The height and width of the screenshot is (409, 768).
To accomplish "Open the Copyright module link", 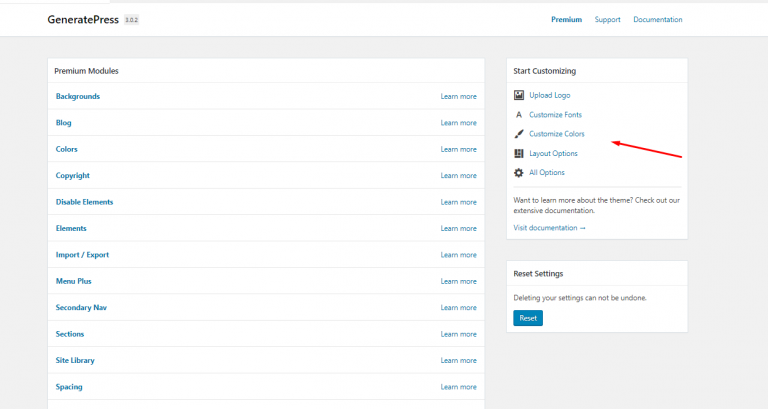I will click(72, 175).
